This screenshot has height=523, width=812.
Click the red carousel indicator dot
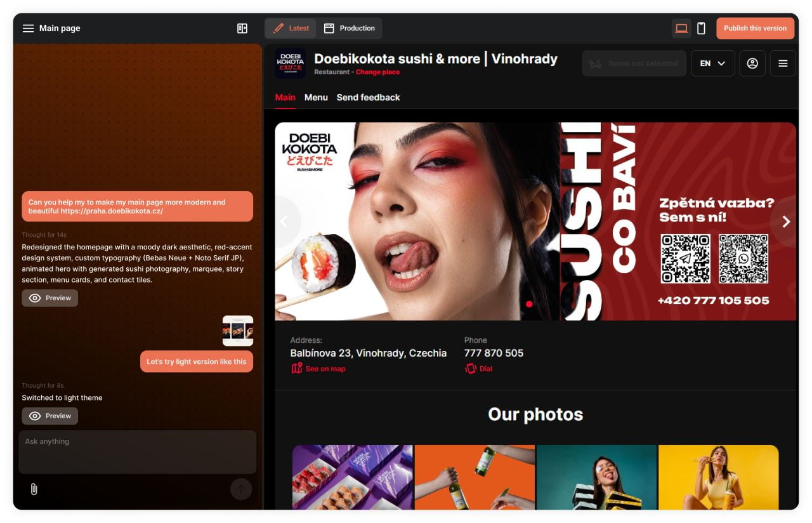click(x=529, y=304)
